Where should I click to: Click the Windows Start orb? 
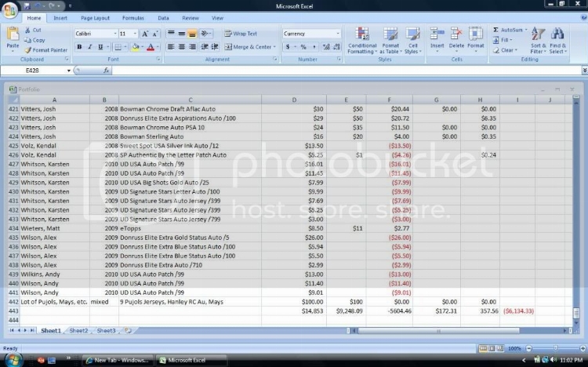(13, 360)
